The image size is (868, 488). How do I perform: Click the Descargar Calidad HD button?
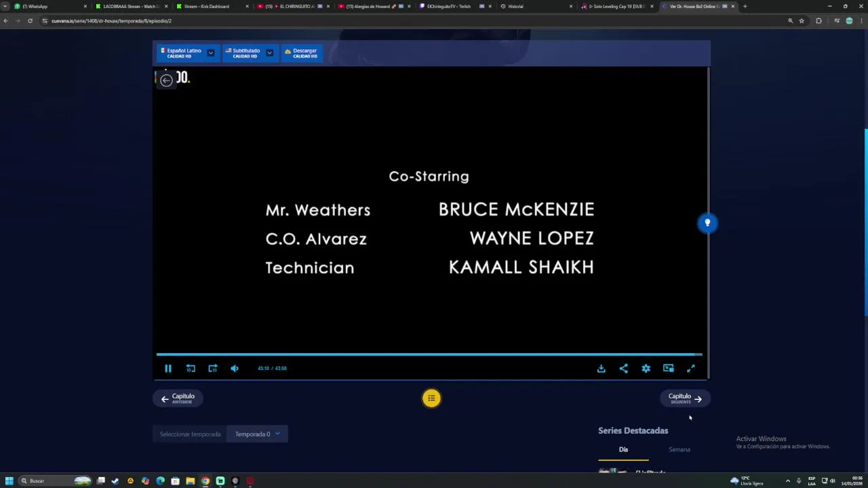[x=301, y=53]
